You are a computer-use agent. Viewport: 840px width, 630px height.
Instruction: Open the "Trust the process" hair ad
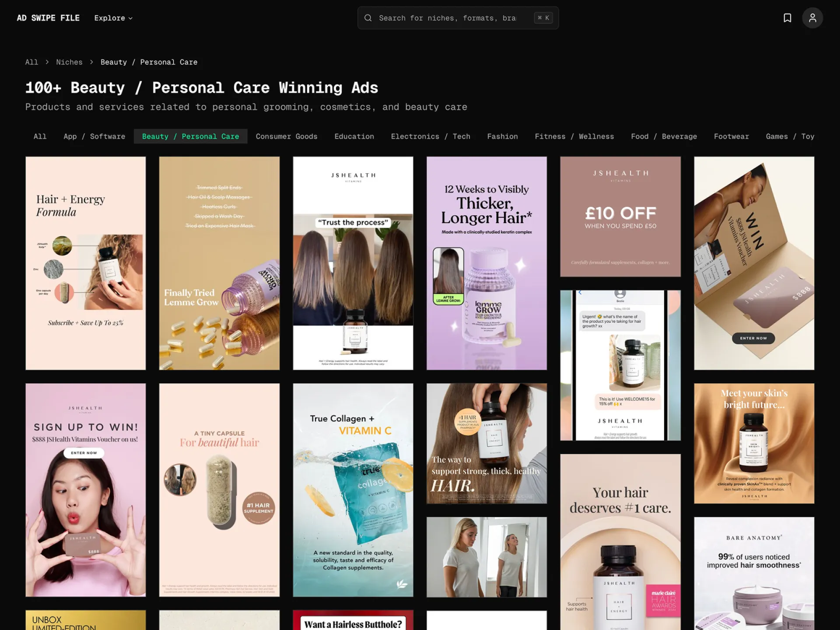(353, 263)
